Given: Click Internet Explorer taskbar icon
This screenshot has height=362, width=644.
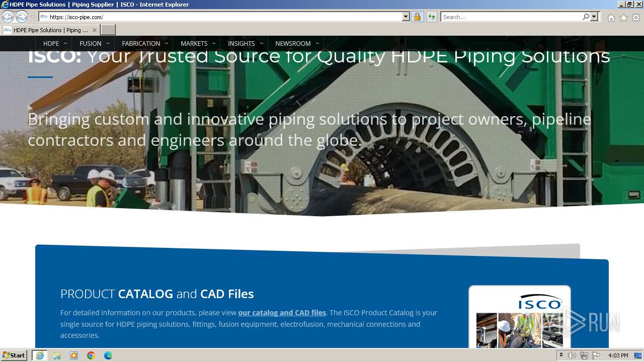Looking at the screenshot, I should tap(40, 355).
